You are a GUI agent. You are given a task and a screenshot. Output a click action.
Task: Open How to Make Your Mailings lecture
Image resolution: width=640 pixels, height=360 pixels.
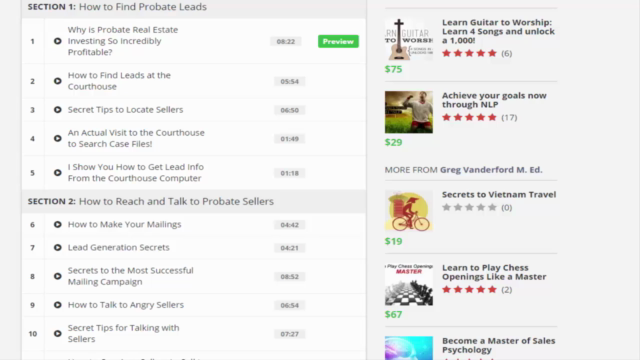coord(124,224)
